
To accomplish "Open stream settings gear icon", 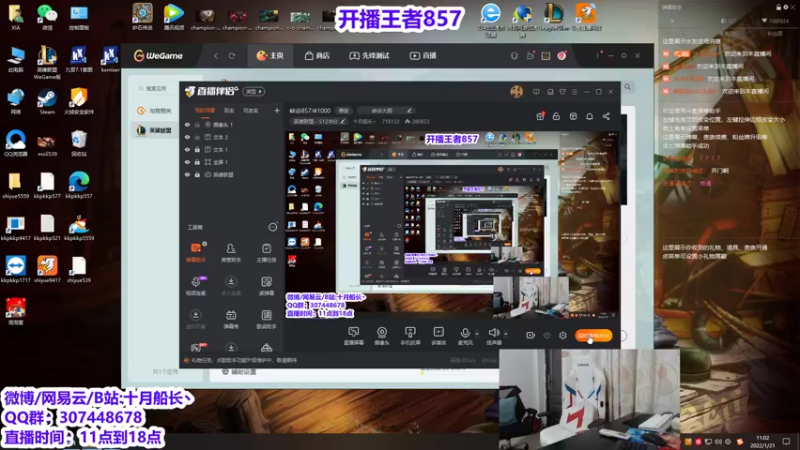I will click(x=563, y=336).
